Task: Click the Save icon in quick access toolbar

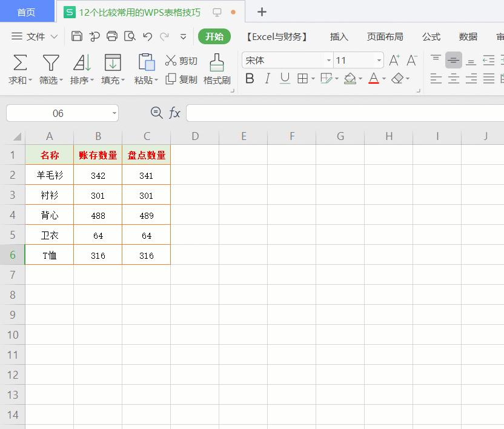Action: pos(77,36)
